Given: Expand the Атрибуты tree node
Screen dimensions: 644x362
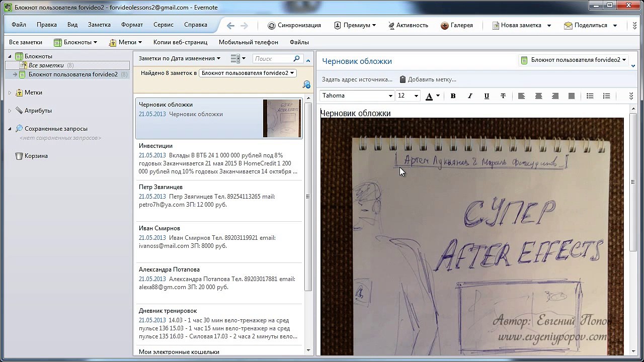Looking at the screenshot, I should 10,111.
